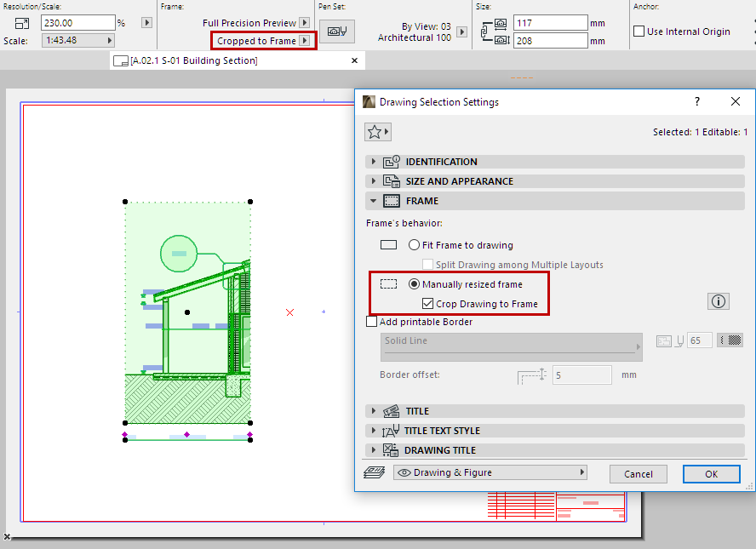Click the help question mark in dialog

pyautogui.click(x=696, y=101)
